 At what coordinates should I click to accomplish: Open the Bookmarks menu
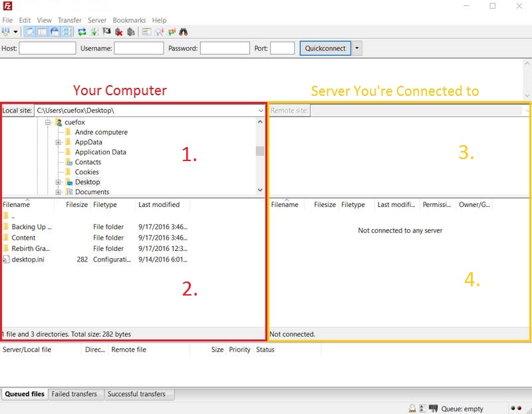pyautogui.click(x=129, y=20)
